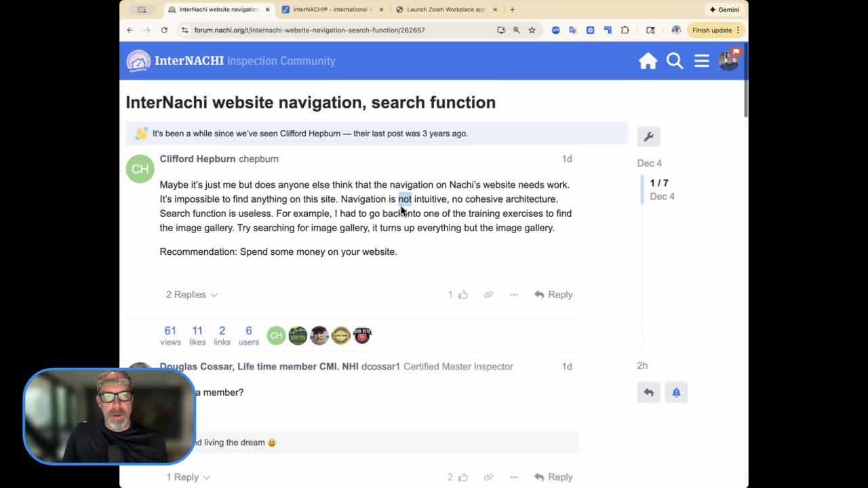868x488 pixels.
Task: Like the post showing 2 likes
Action: pyautogui.click(x=463, y=477)
